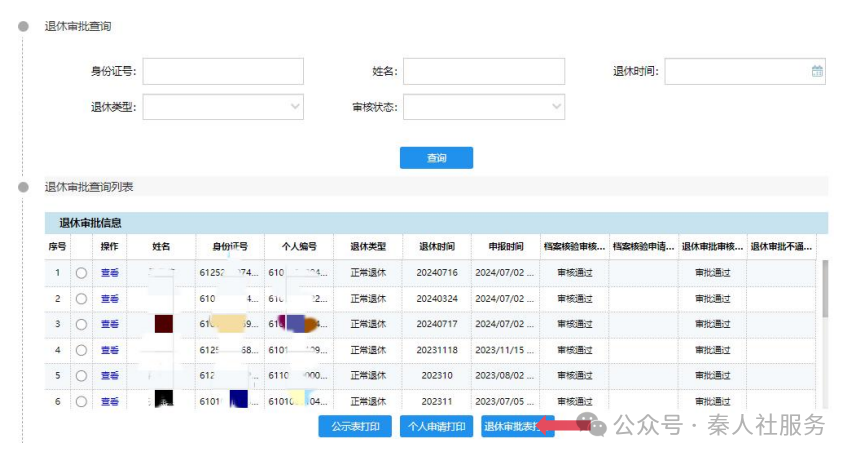This screenshot has width=853, height=459.
Task: Sort by the 身份证号 column header
Action: [230, 246]
